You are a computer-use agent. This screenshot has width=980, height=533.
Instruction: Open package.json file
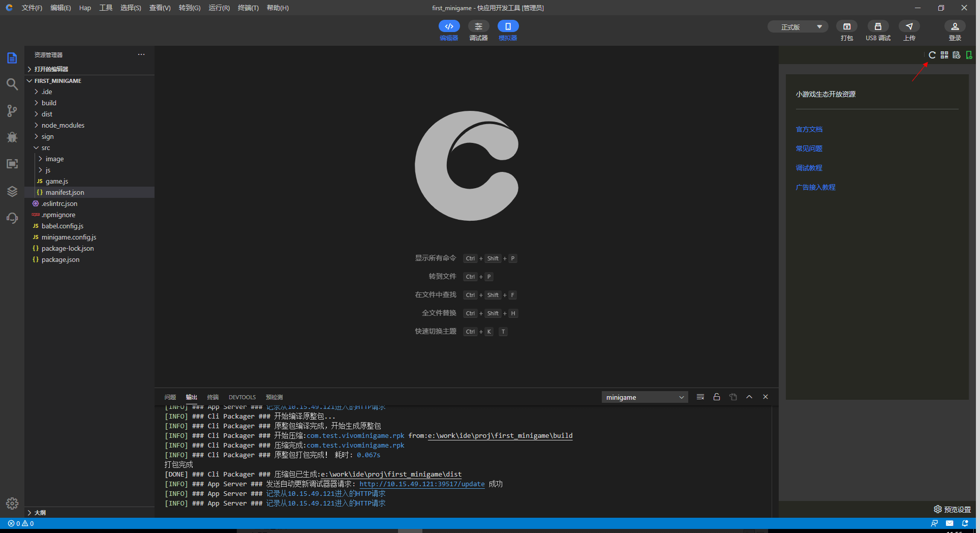89,260
